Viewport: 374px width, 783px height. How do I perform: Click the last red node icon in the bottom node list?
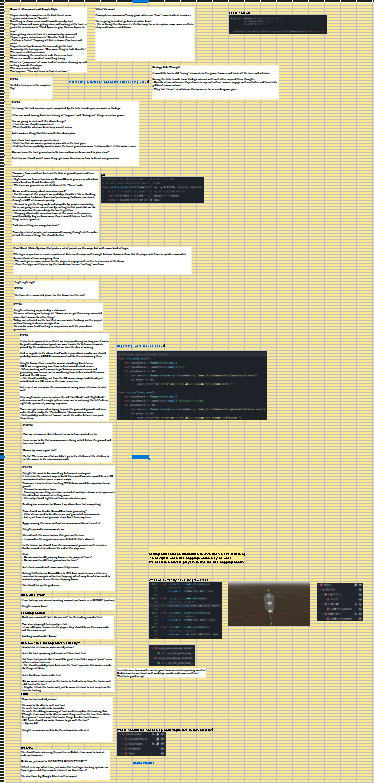(126, 754)
